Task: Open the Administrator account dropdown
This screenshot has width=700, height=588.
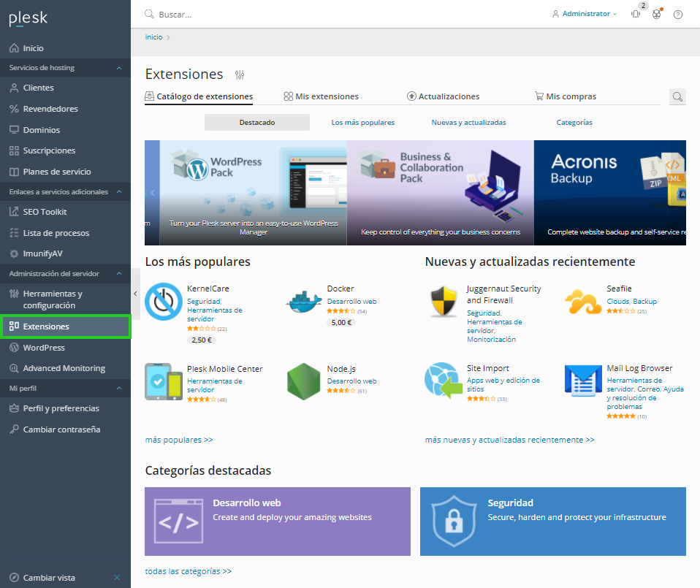Action: point(585,14)
